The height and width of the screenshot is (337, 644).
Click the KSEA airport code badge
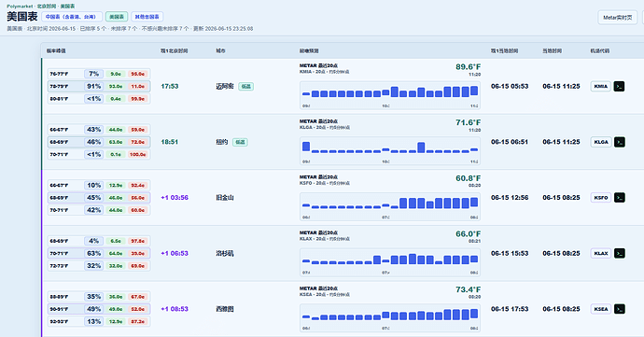click(601, 309)
